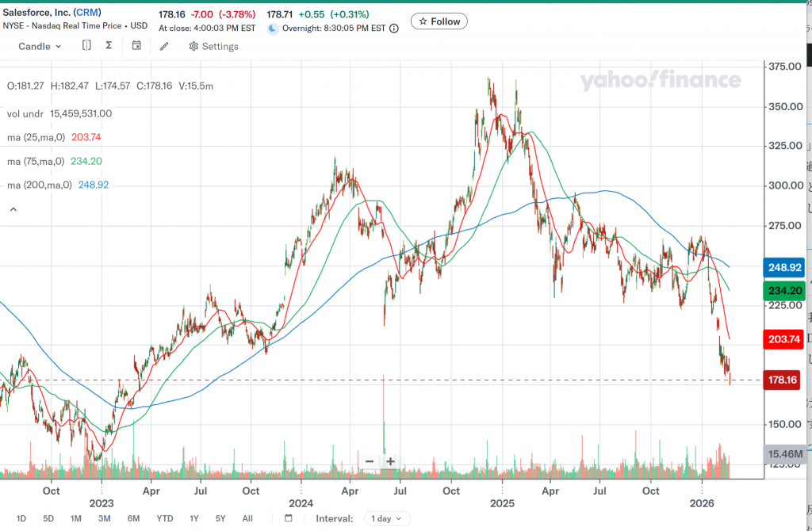Expand the Candle chart type dropdown
The height and width of the screenshot is (531, 812).
coord(40,46)
